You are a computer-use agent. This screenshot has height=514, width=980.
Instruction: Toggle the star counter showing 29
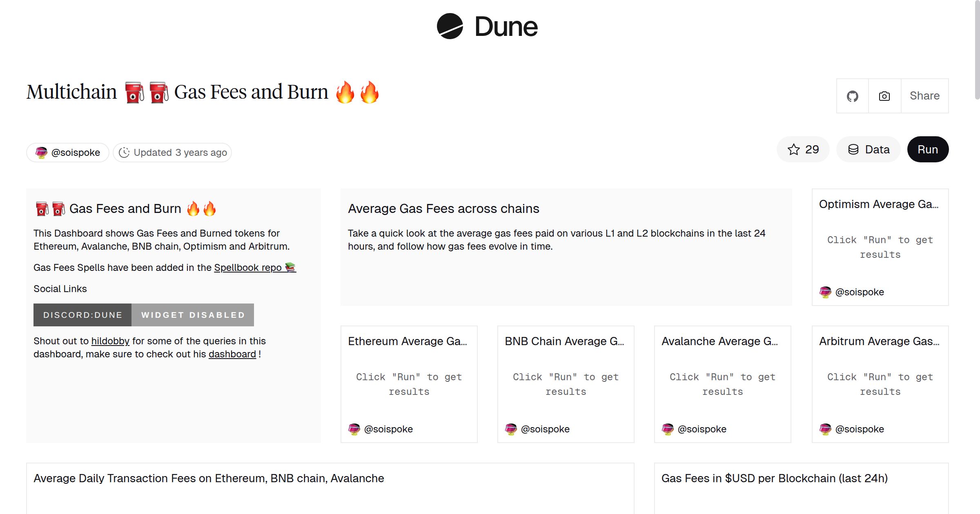[803, 149]
